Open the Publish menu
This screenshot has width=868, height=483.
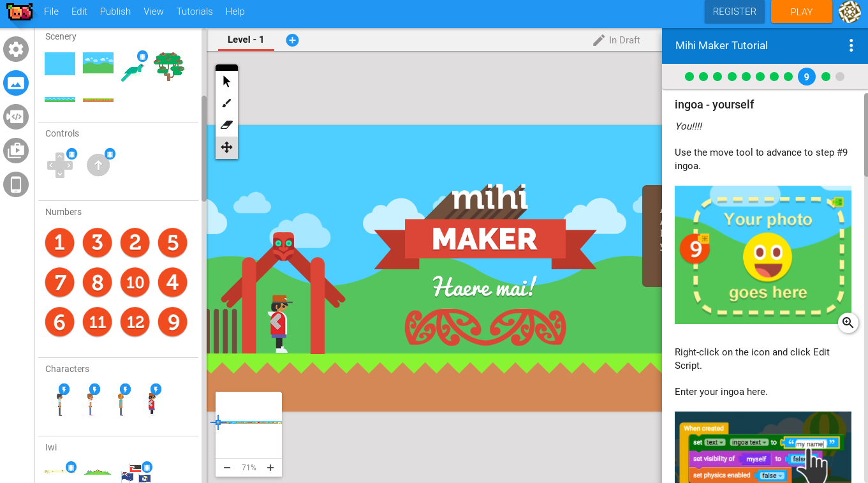coord(115,11)
